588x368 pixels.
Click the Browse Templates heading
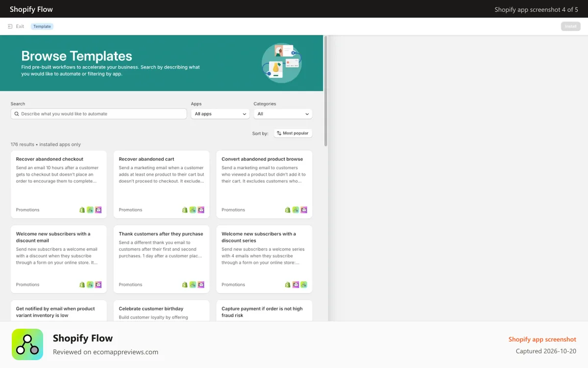[x=76, y=56]
